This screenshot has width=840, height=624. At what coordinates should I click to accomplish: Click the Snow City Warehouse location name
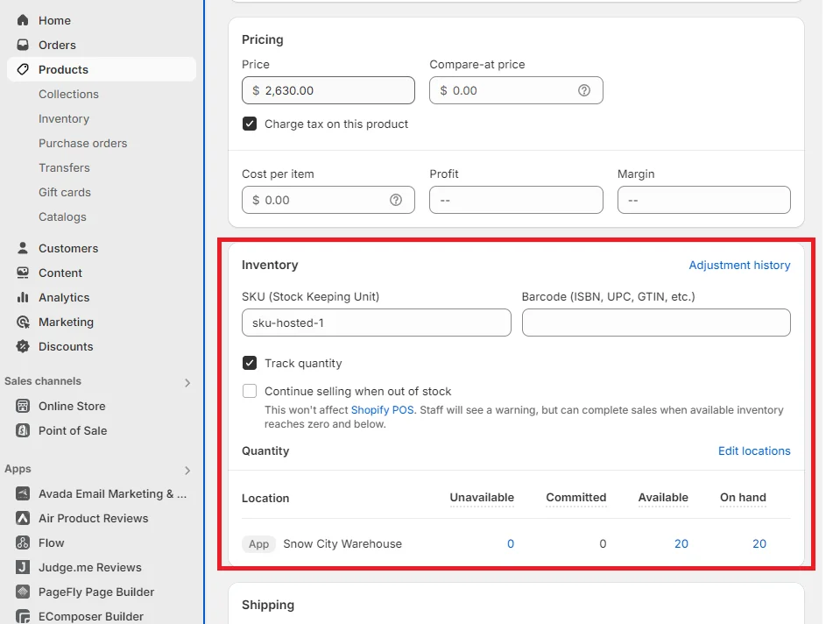[x=342, y=543]
